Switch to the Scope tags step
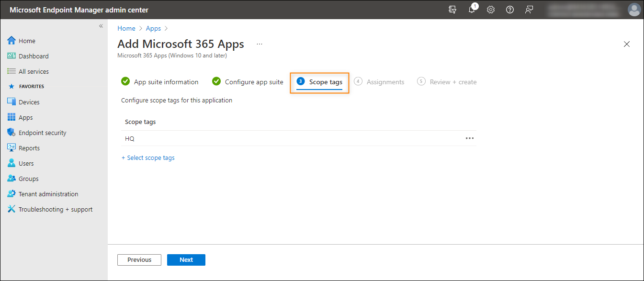The image size is (644, 281). point(319,82)
